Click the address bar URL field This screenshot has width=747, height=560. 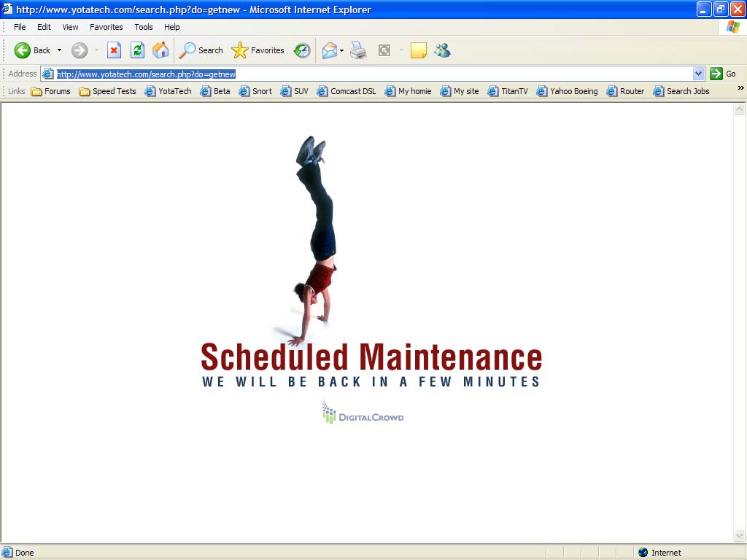pos(374,74)
